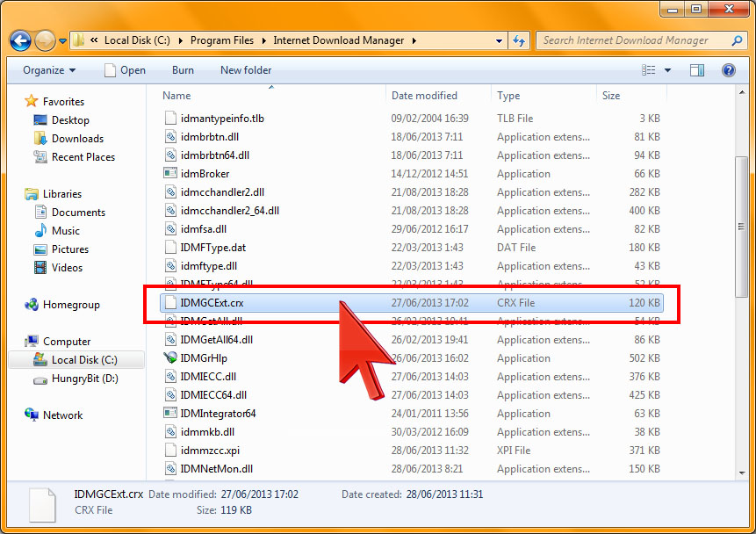Select idmmkb.dll file icon
Screen dimensions: 756x534
[x=170, y=432]
